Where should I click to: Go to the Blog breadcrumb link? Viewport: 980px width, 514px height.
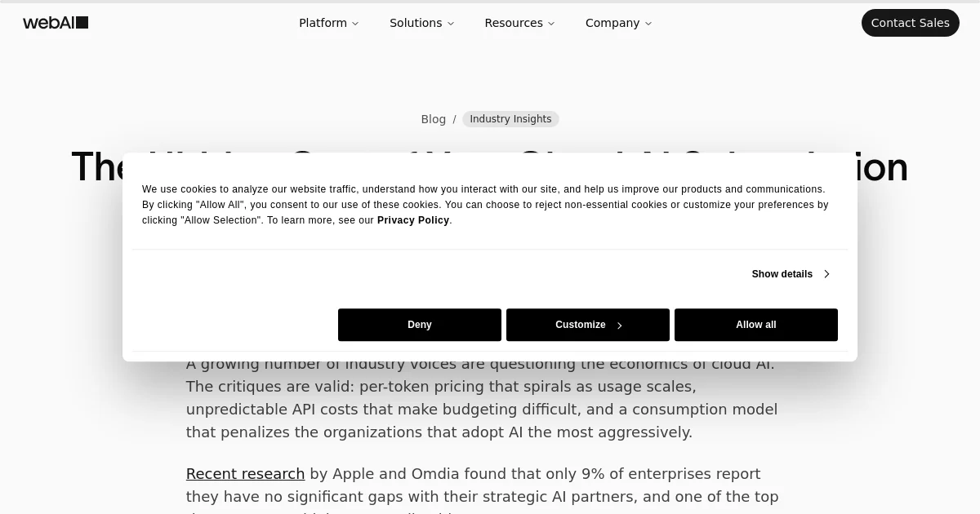point(433,119)
